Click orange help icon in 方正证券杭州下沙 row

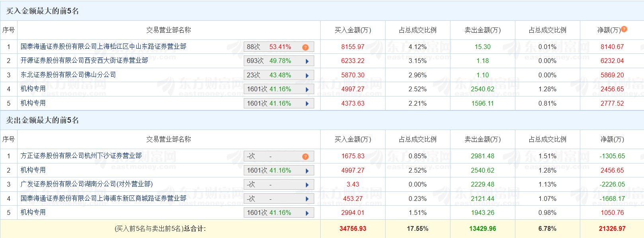pos(305,156)
